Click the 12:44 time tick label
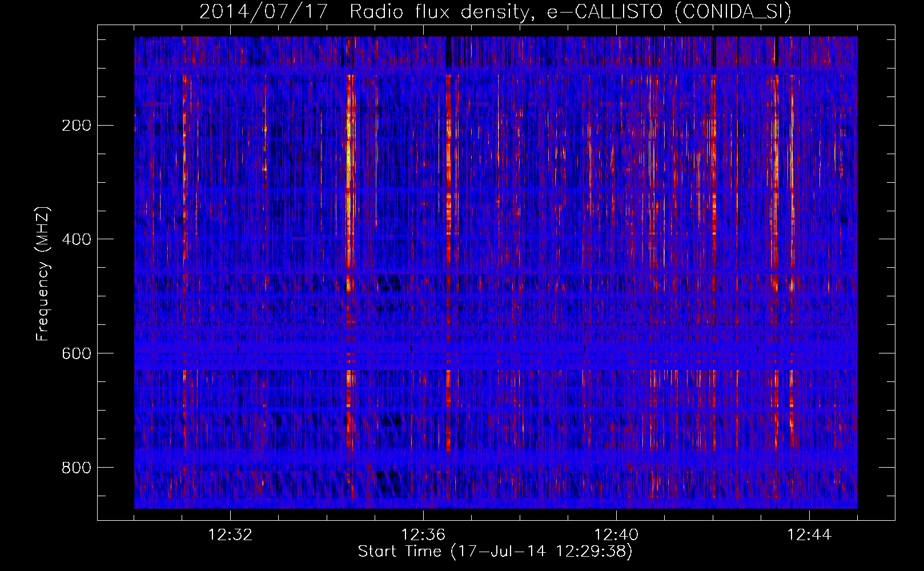 click(x=809, y=535)
